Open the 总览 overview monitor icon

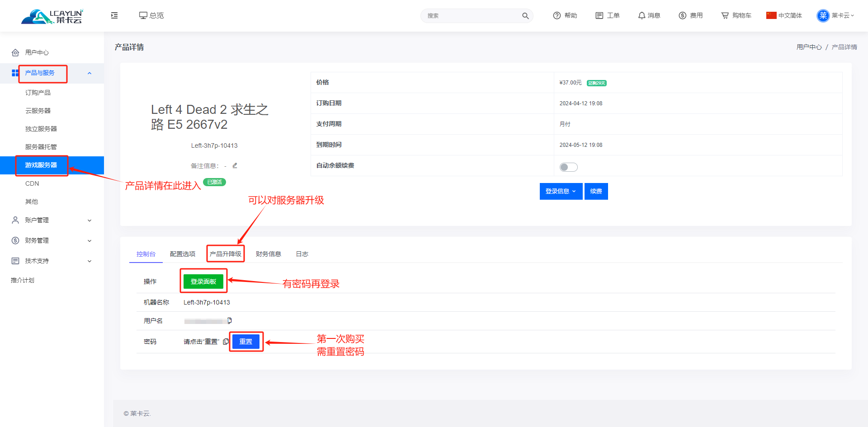coord(143,15)
